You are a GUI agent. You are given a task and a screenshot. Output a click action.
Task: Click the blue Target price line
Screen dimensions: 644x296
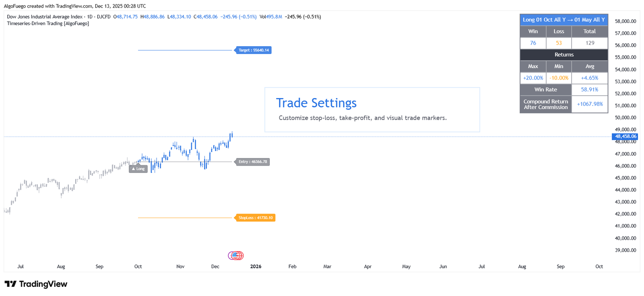point(185,50)
